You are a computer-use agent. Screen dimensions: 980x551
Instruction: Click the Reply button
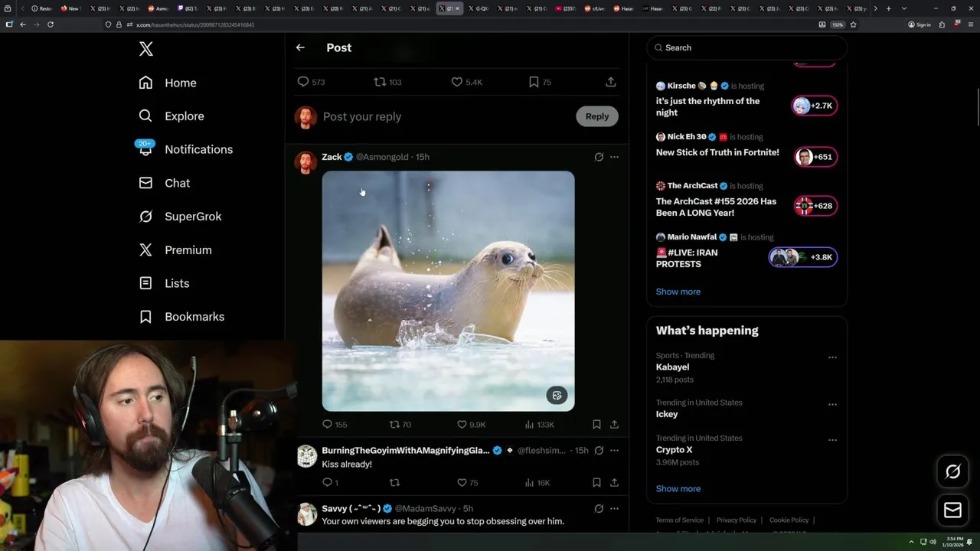pos(597,116)
